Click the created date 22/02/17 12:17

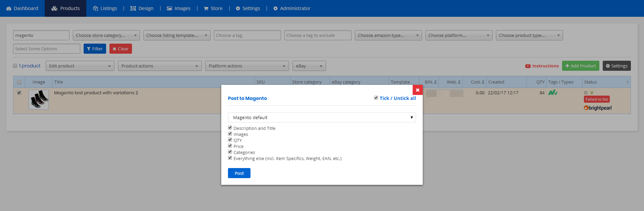click(503, 93)
